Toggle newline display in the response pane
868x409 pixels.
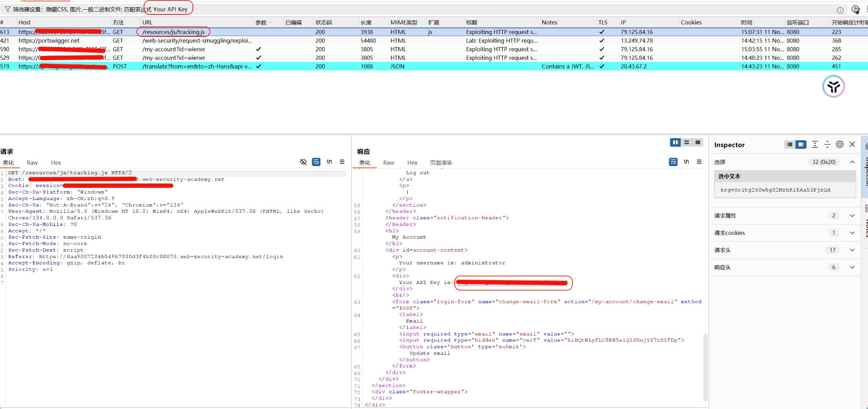(686, 162)
